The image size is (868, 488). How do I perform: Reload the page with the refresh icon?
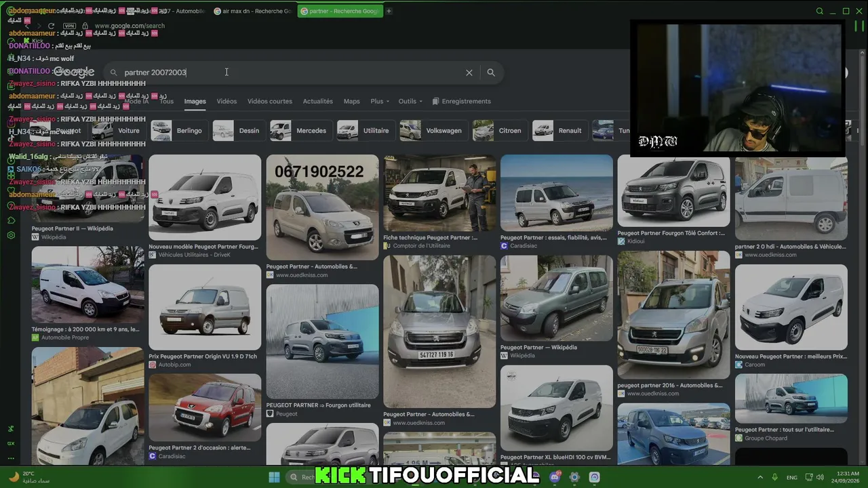(x=51, y=26)
